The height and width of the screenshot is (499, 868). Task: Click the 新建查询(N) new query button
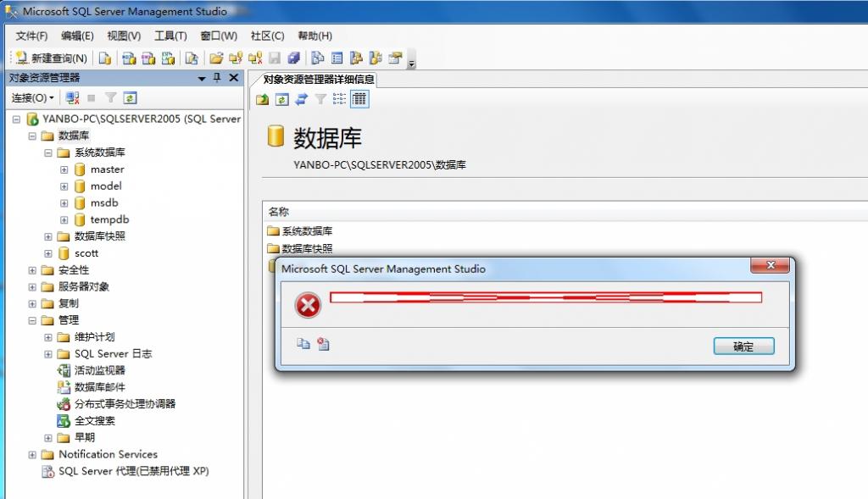[52, 58]
